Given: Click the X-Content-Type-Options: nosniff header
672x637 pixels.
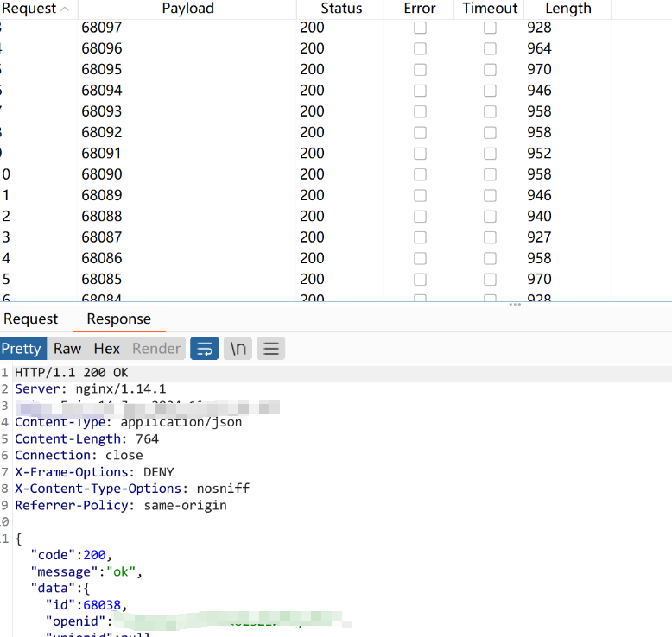Looking at the screenshot, I should click(x=132, y=489).
